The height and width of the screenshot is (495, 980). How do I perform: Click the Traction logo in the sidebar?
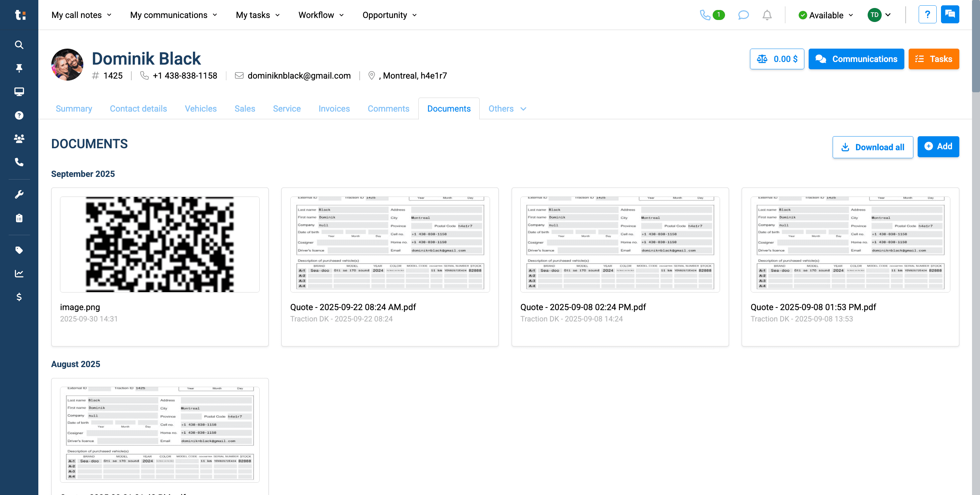pyautogui.click(x=20, y=15)
